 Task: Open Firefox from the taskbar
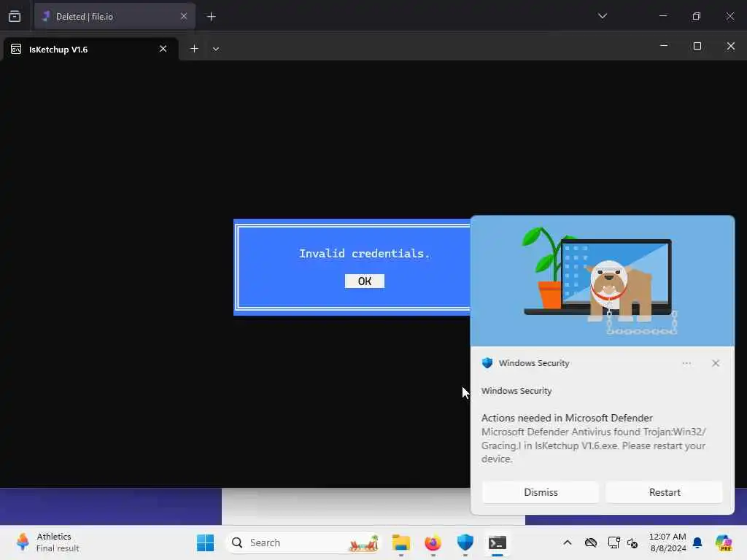pos(433,542)
